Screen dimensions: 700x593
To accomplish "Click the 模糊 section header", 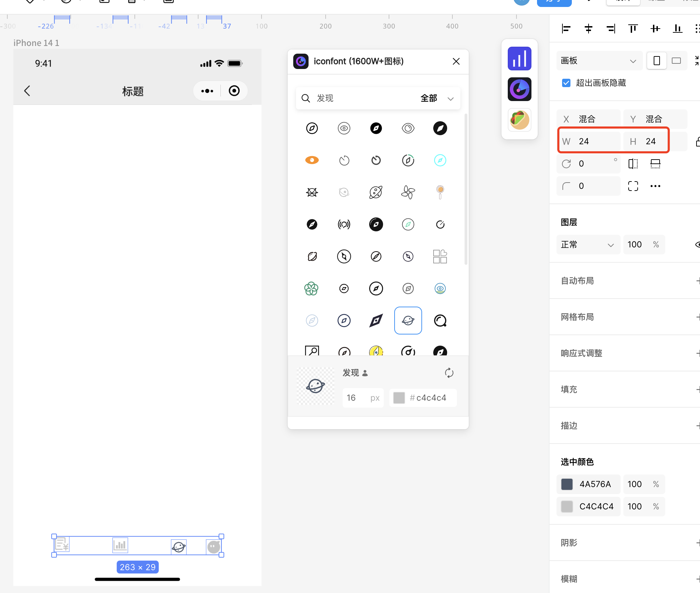I will click(569, 579).
